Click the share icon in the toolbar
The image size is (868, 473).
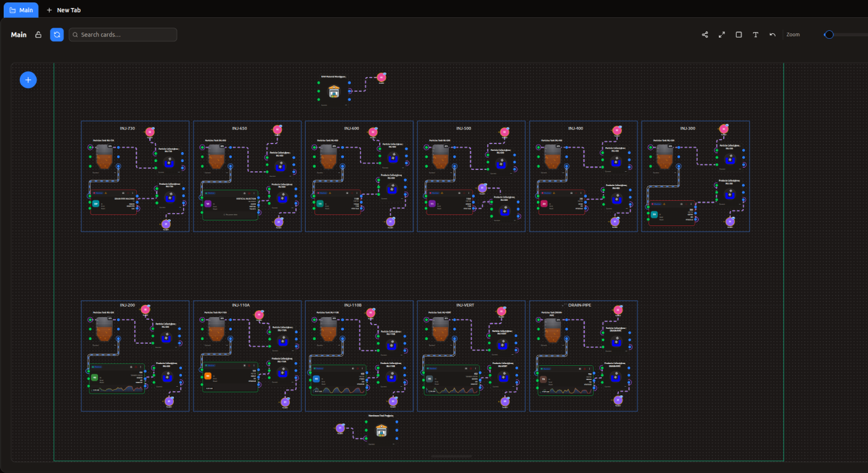[705, 34]
